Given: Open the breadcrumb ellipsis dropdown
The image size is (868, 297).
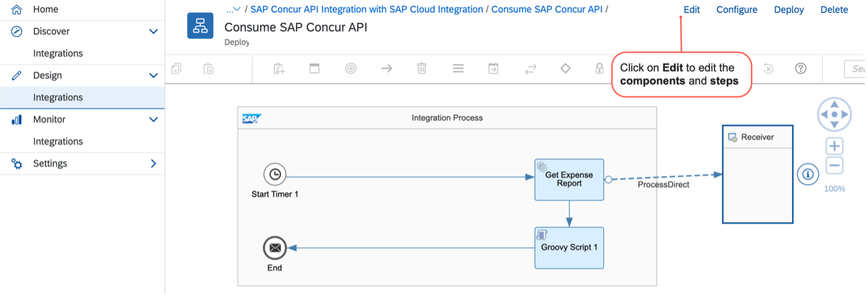Looking at the screenshot, I should click(234, 9).
